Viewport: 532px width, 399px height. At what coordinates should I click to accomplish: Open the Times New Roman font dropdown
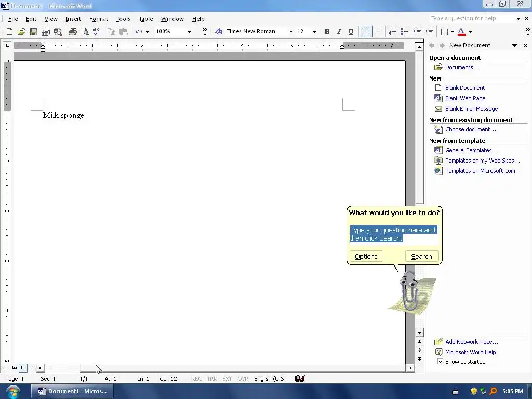tap(291, 32)
